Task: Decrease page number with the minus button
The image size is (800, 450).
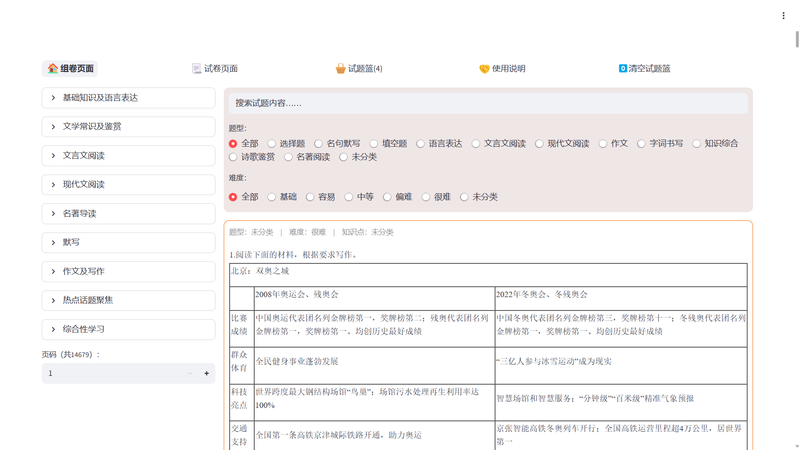Action: pos(190,373)
